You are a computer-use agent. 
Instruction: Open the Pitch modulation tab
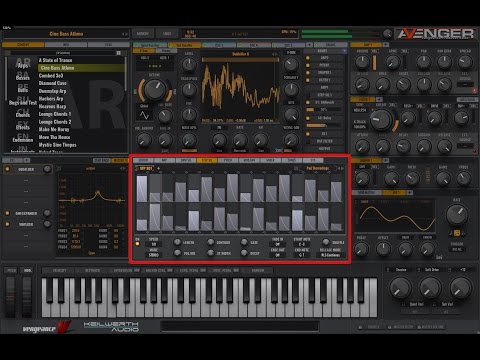click(x=228, y=160)
